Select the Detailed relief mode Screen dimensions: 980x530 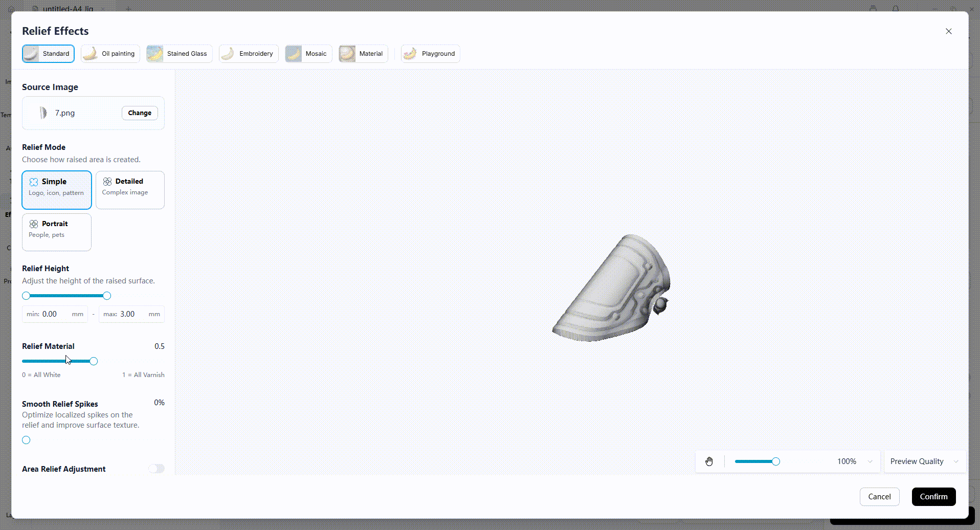click(x=130, y=190)
